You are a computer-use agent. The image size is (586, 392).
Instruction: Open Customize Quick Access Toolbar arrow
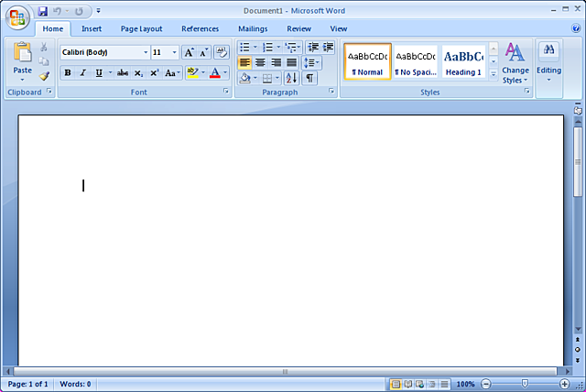[98, 11]
